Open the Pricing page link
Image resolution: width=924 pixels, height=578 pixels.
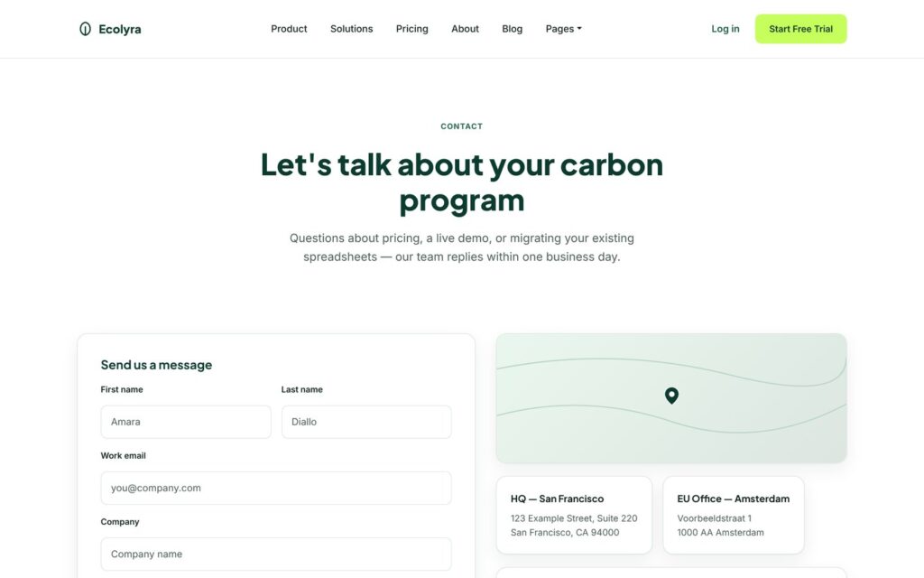tap(411, 29)
